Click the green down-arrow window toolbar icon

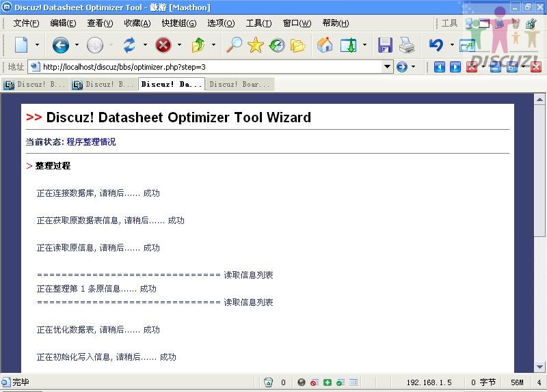pos(349,45)
